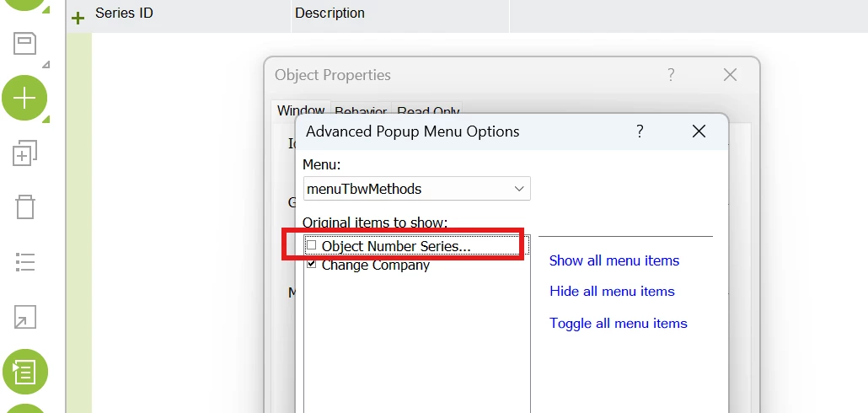Open the menuTbwMethods Menu dropdown
Image resolution: width=868 pixels, height=413 pixels.
click(x=417, y=189)
